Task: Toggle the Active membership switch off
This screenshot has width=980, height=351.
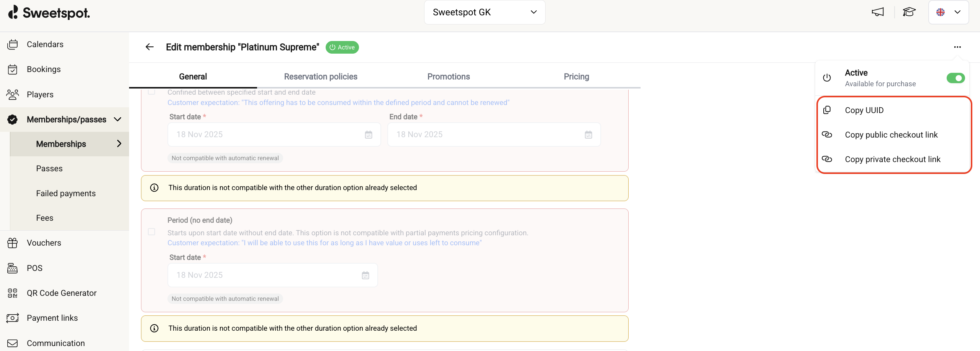Action: [955, 78]
